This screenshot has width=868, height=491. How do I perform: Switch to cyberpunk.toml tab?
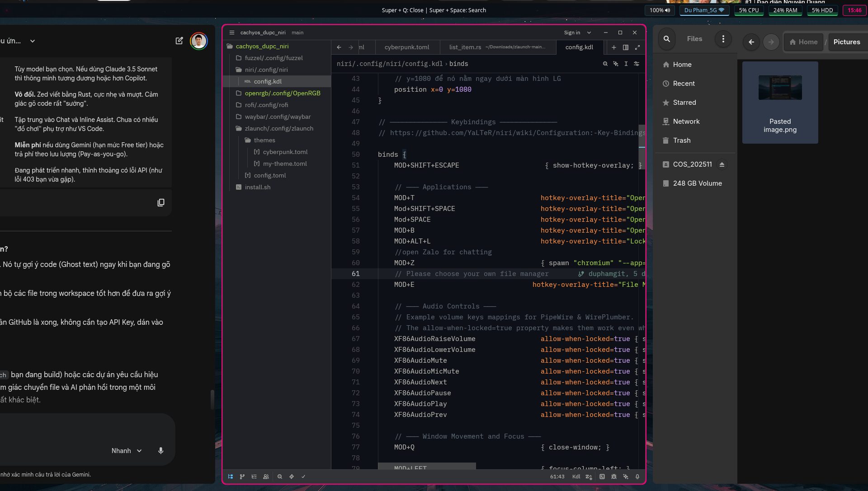pos(407,47)
